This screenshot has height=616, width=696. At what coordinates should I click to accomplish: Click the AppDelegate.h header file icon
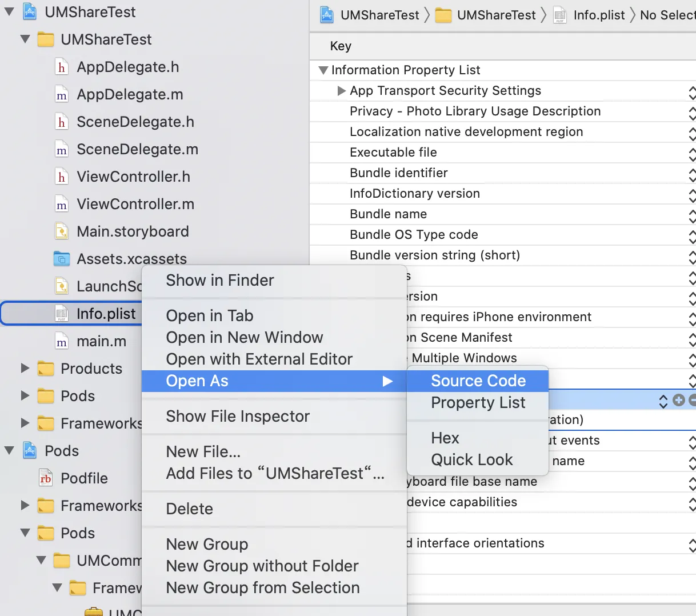(62, 67)
